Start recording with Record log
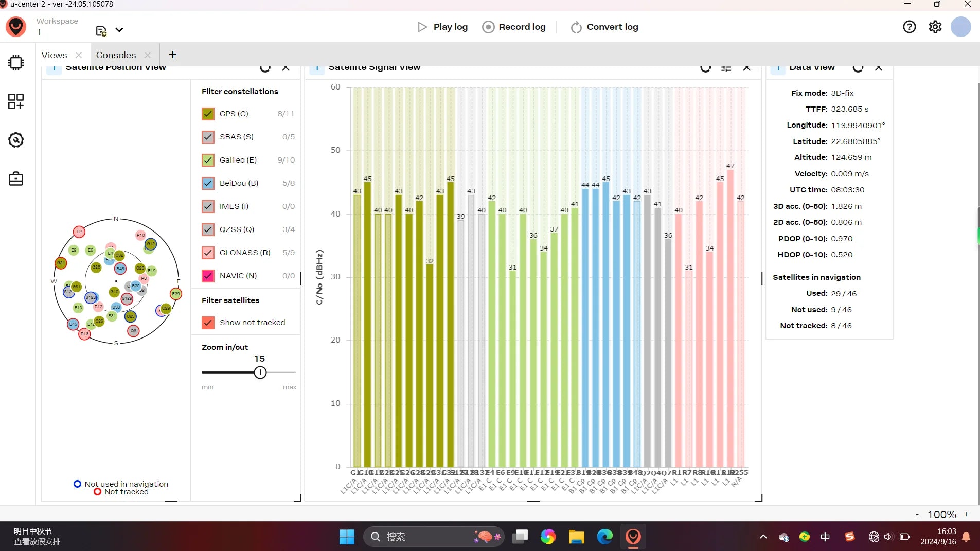This screenshot has width=980, height=551. (514, 27)
